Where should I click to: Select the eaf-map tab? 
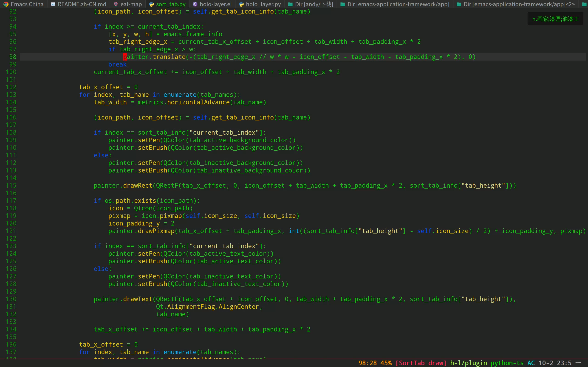[x=131, y=4]
